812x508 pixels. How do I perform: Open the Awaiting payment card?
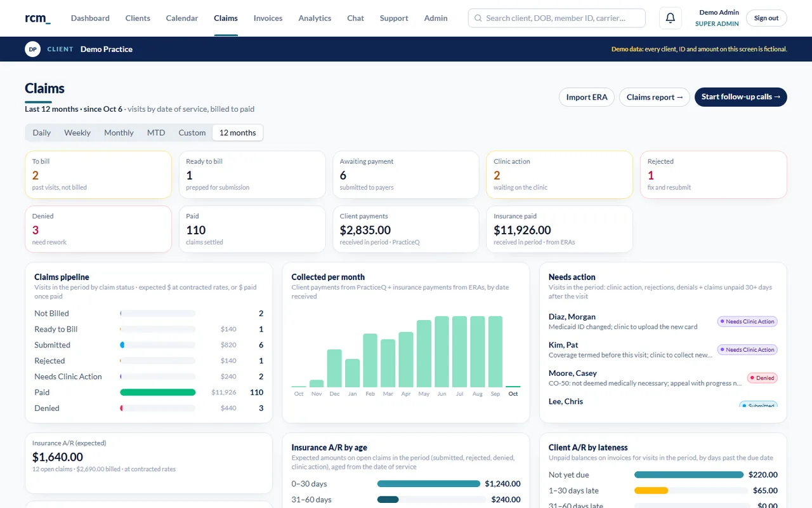point(406,175)
